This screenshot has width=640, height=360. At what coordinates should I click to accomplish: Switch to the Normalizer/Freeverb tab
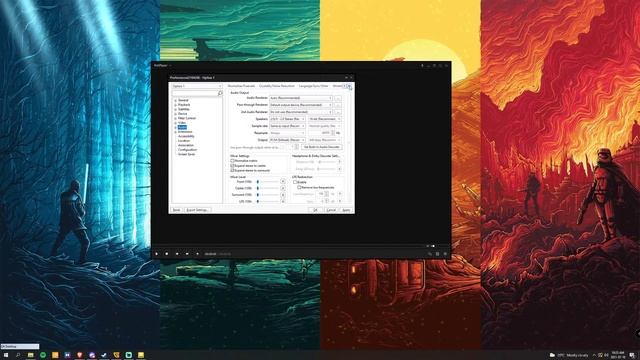tap(241, 86)
